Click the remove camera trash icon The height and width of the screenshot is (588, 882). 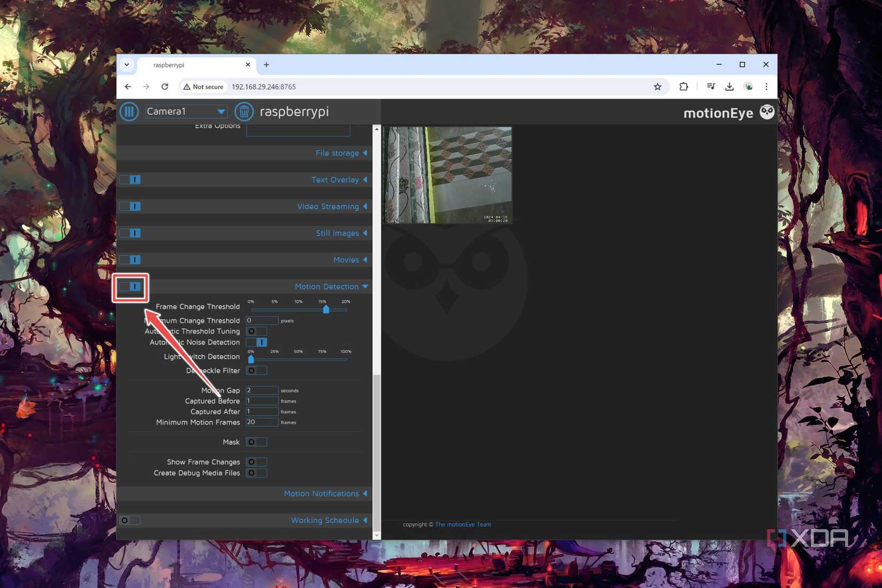click(244, 111)
